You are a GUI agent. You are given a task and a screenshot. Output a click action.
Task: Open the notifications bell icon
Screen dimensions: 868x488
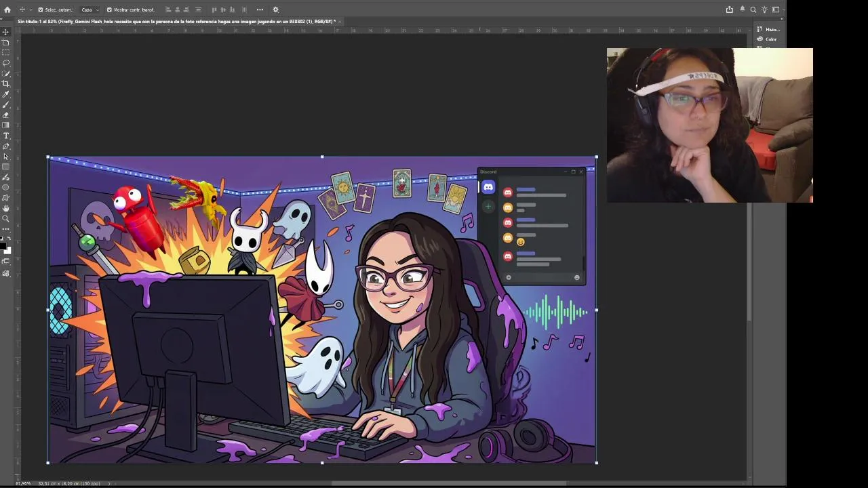tap(742, 9)
